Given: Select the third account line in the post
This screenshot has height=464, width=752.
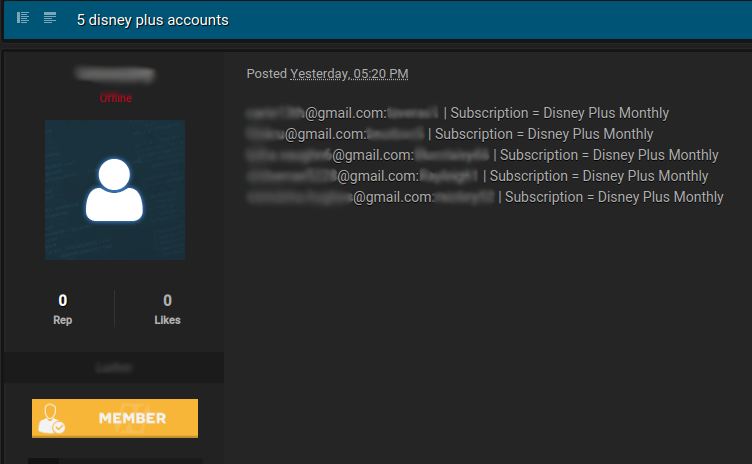Looking at the screenshot, I should click(x=482, y=155).
